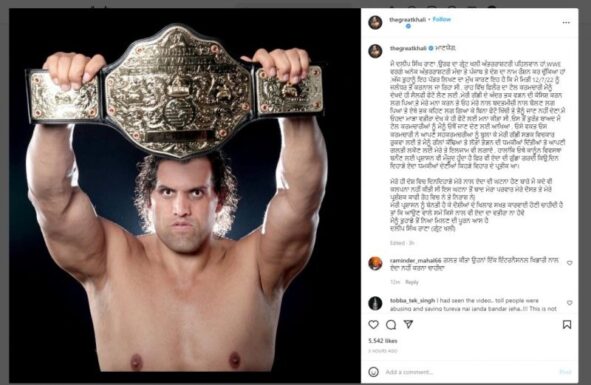View the 5,542 likes list
The image size is (591, 385).
tap(383, 341)
